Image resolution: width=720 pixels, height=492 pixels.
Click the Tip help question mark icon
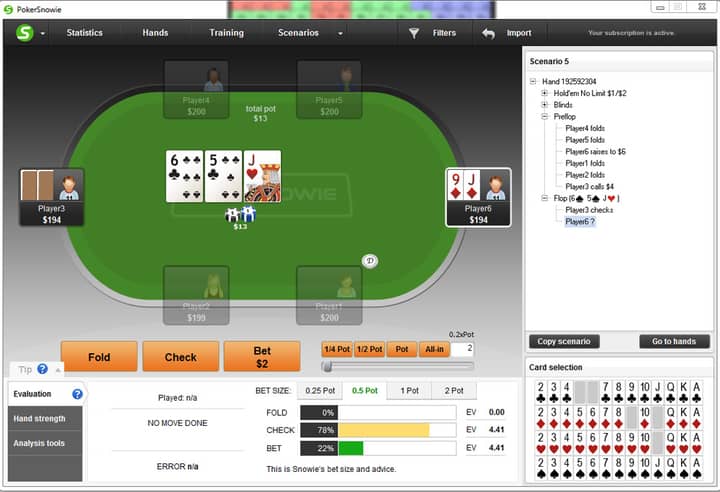click(x=42, y=369)
